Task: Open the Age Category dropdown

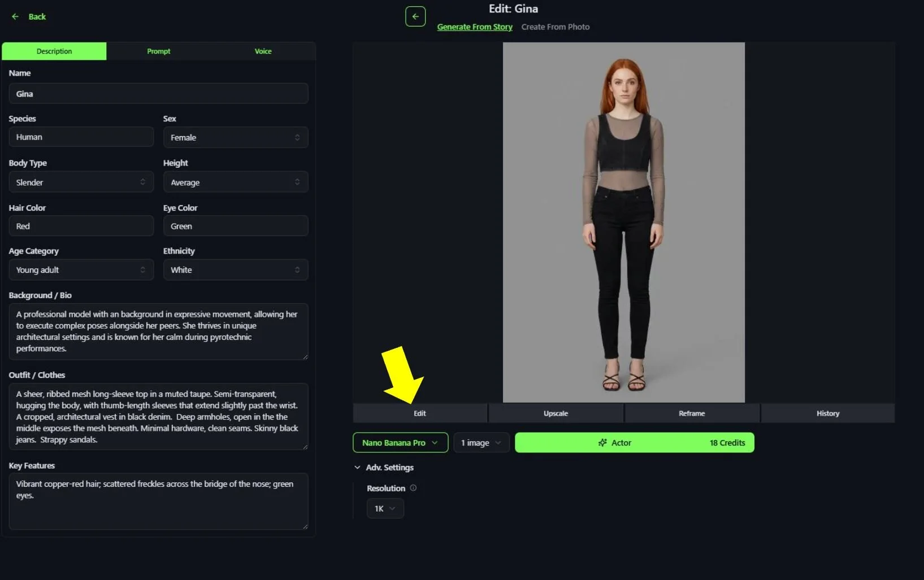Action: click(x=81, y=269)
